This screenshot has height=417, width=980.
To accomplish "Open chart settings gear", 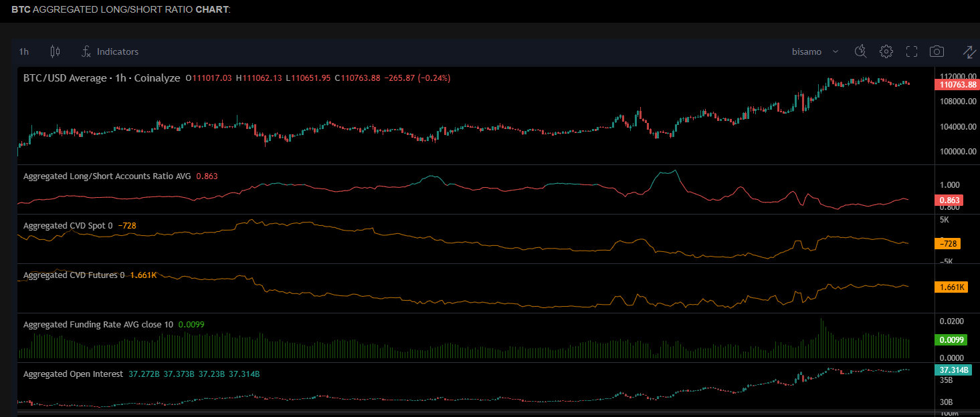I will pyautogui.click(x=886, y=51).
